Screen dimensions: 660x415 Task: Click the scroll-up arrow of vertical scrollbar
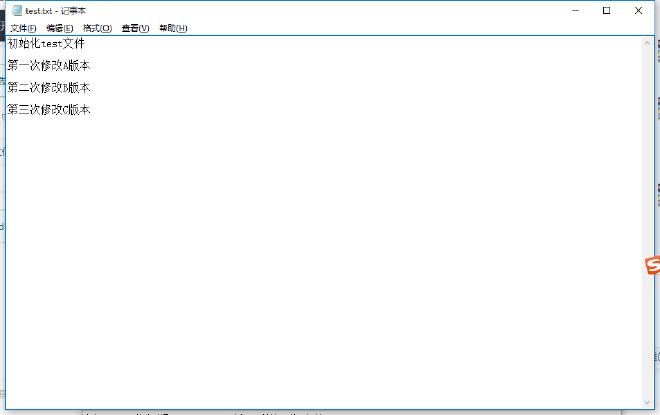[648, 42]
